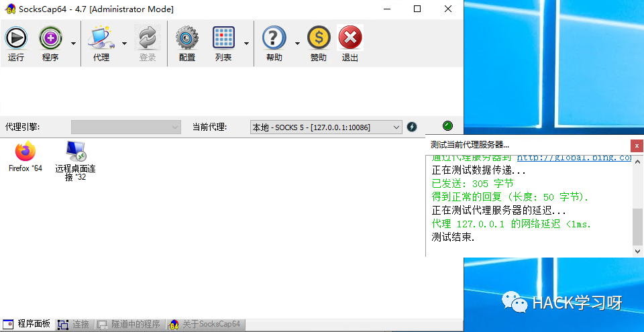This screenshot has height=332, width=644.
Task: Click the lightning proxy test icon
Action: tap(412, 127)
